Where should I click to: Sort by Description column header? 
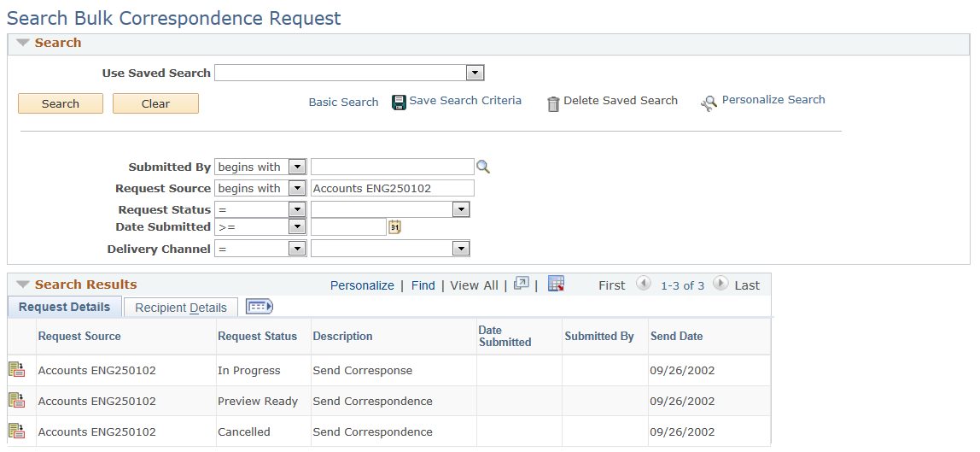(342, 336)
